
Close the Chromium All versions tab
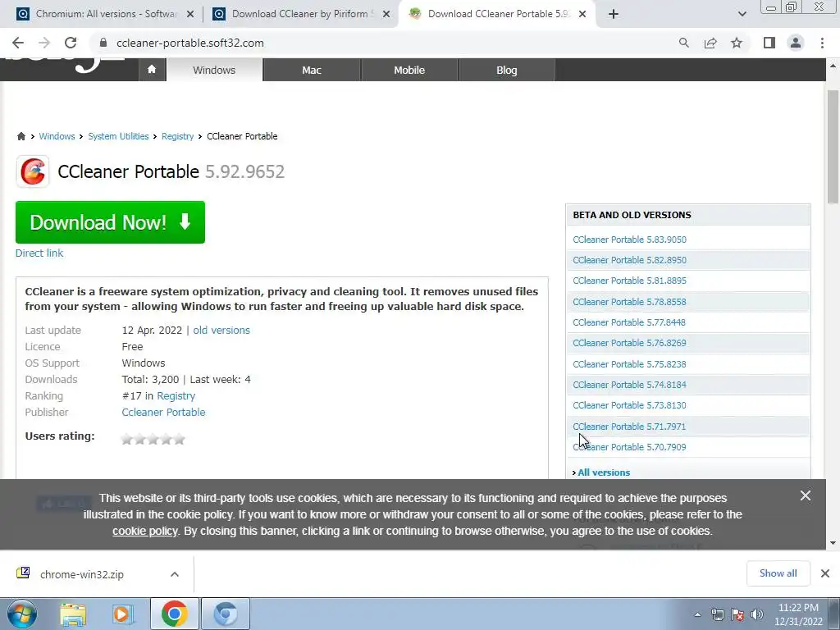pyautogui.click(x=190, y=14)
